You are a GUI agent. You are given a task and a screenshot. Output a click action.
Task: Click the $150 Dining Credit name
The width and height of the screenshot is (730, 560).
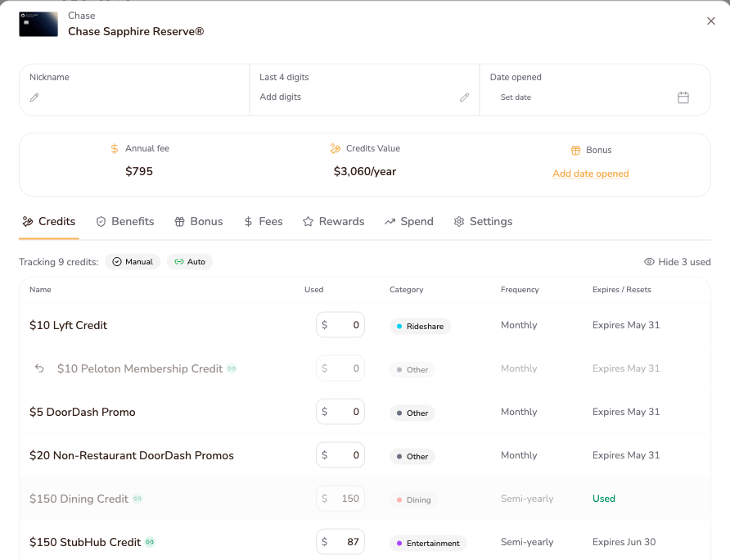79,499
